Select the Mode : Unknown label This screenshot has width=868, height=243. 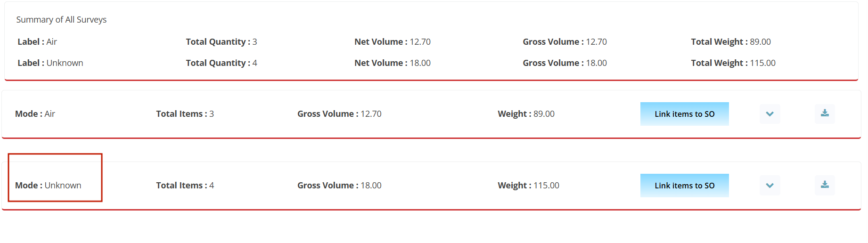(x=48, y=186)
